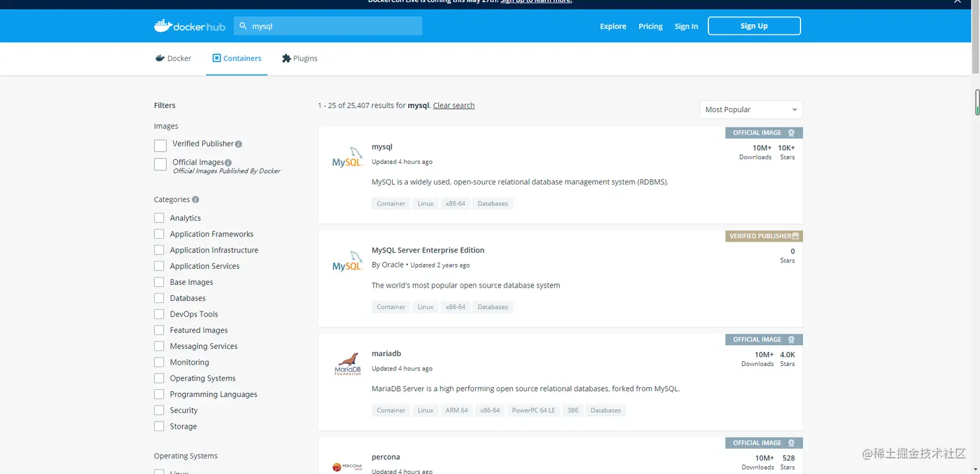The image size is (980, 474).
Task: Click the MySQL logo on mysql result
Action: click(x=347, y=157)
